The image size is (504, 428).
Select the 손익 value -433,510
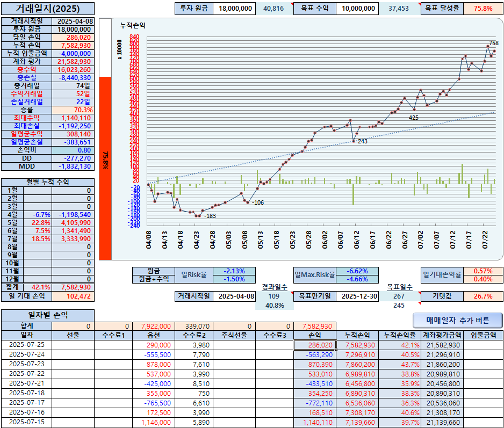(315, 383)
